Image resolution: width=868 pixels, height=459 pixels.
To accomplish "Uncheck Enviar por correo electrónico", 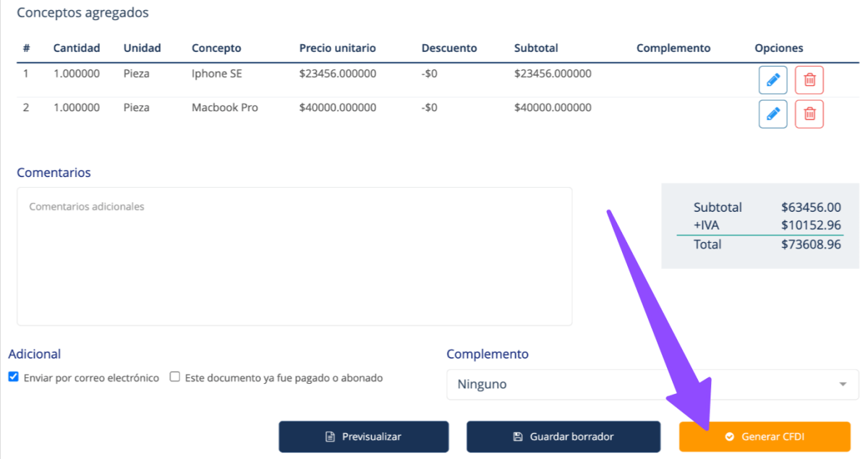I will (x=13, y=377).
